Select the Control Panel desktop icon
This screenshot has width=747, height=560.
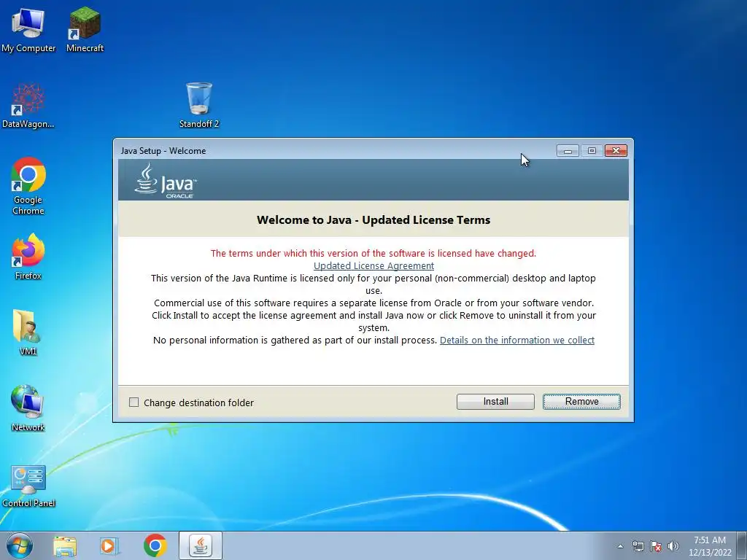point(28,485)
